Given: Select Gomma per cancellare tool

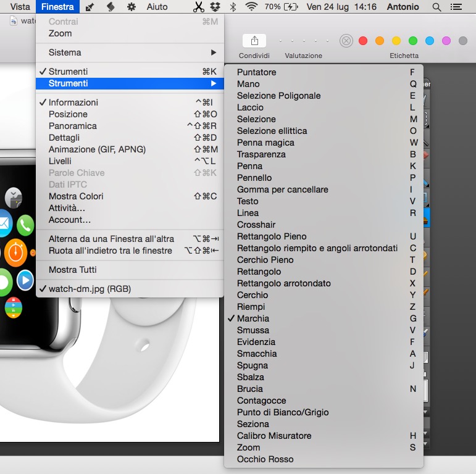Looking at the screenshot, I should [x=324, y=189].
